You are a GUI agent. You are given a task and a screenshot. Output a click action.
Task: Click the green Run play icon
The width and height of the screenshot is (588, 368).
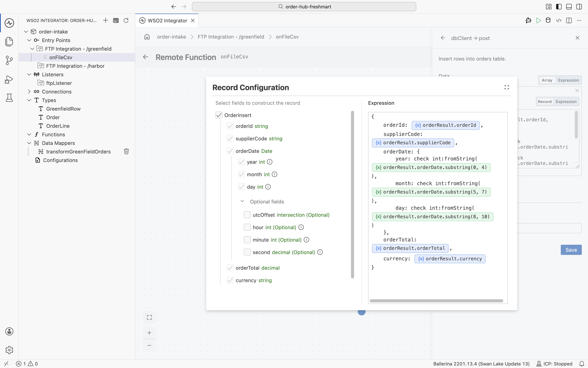coord(538,20)
